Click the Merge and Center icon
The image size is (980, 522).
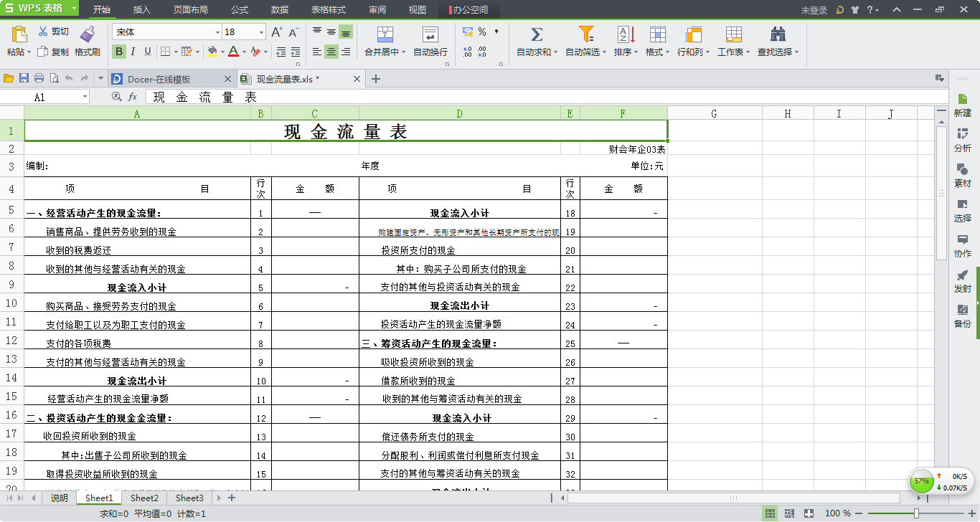[385, 34]
